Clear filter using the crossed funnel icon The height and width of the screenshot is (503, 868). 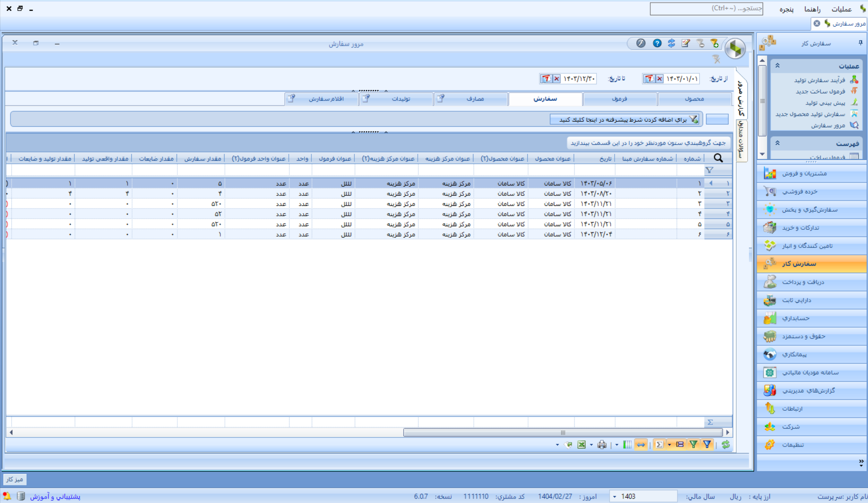point(716,59)
